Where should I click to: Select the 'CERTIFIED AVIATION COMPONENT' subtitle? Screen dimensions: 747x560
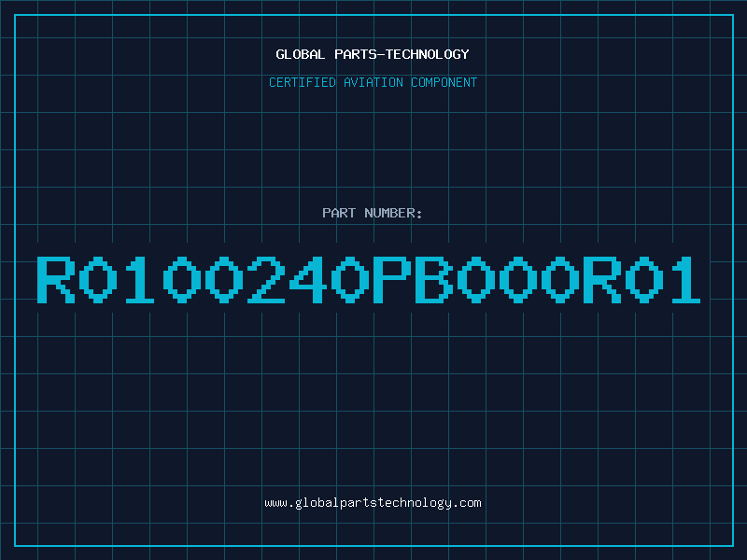click(373, 82)
